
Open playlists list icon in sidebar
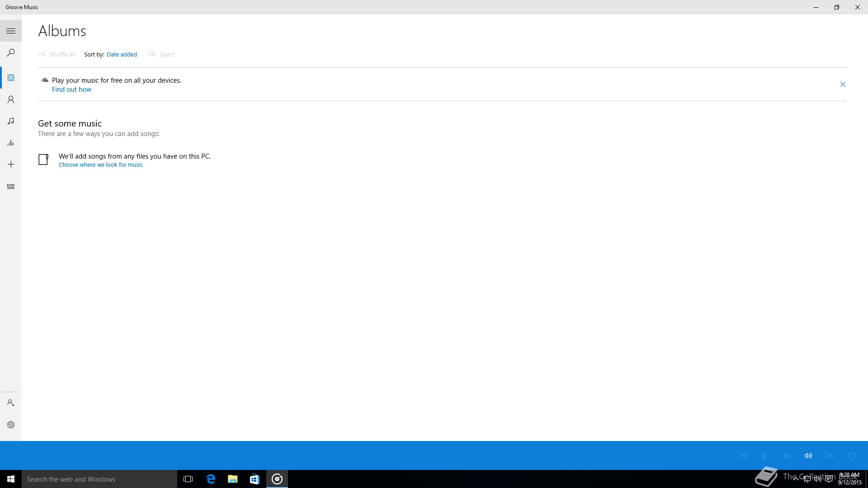(x=11, y=186)
